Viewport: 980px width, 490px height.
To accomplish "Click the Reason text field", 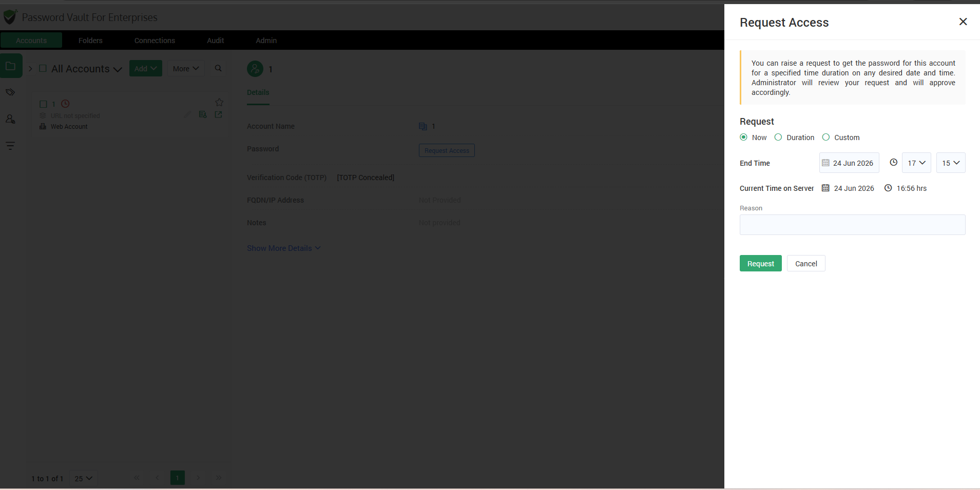I will 852,225.
